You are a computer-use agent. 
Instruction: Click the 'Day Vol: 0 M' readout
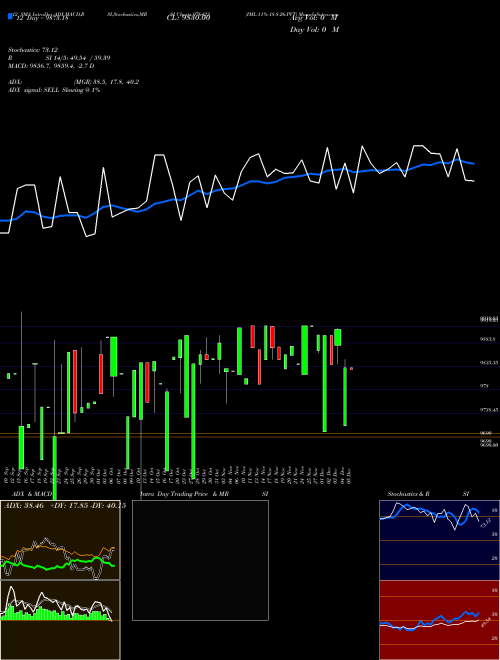[x=314, y=30]
